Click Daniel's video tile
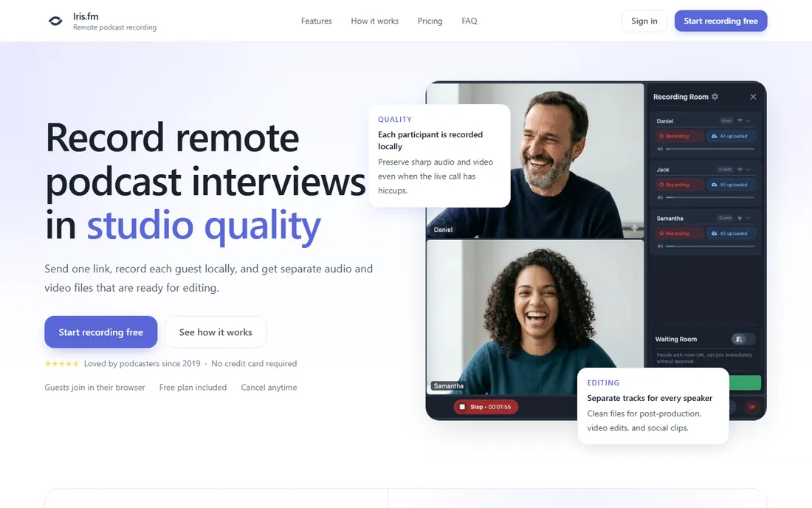The image size is (812, 508). pyautogui.click(x=534, y=160)
